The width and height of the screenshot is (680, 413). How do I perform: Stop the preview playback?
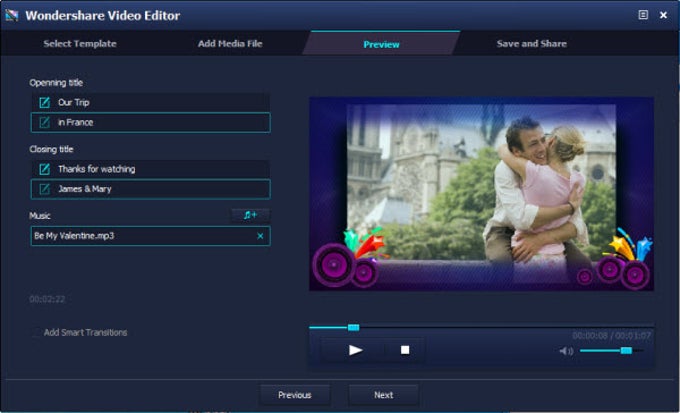click(405, 350)
